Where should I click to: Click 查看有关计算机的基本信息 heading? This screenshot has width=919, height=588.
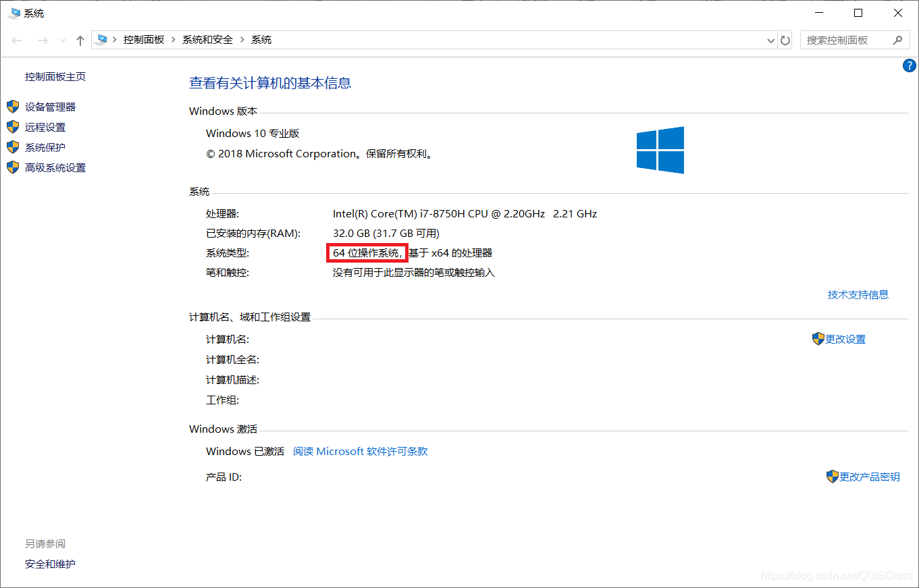click(270, 83)
